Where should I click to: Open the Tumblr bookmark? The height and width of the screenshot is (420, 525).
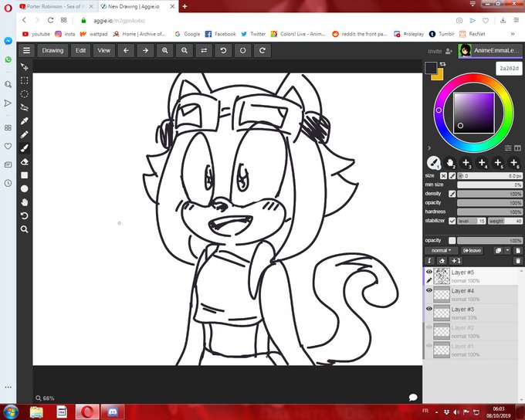tap(442, 34)
